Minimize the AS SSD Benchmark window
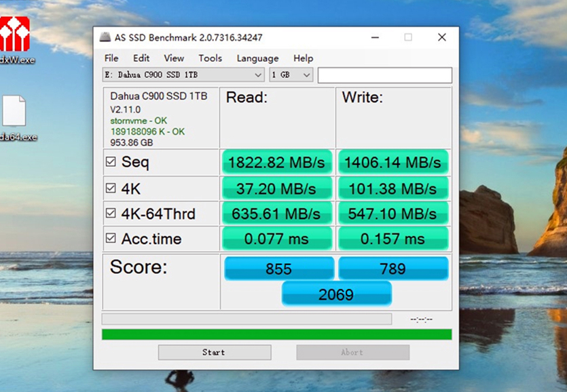This screenshot has height=392, width=567. (x=374, y=38)
